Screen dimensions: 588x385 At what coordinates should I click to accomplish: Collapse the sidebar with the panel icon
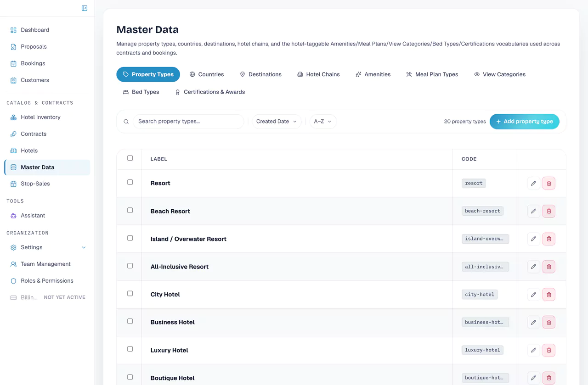pos(85,8)
